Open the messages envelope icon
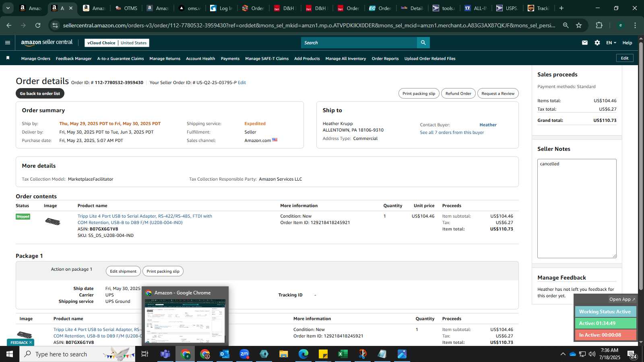The width and height of the screenshot is (644, 362). [585, 43]
